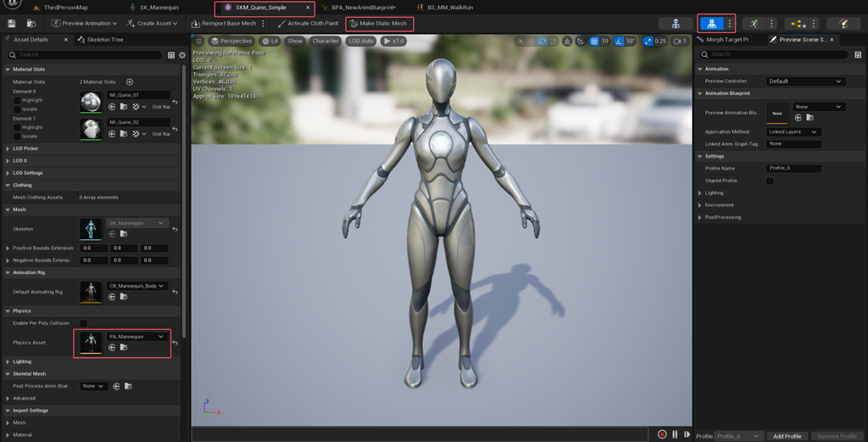Click the record button below the viewport

[x=661, y=434]
